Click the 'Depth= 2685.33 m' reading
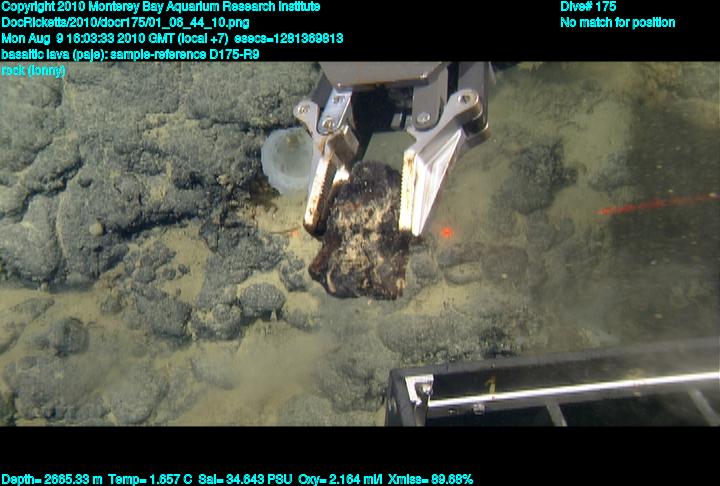 [52, 480]
